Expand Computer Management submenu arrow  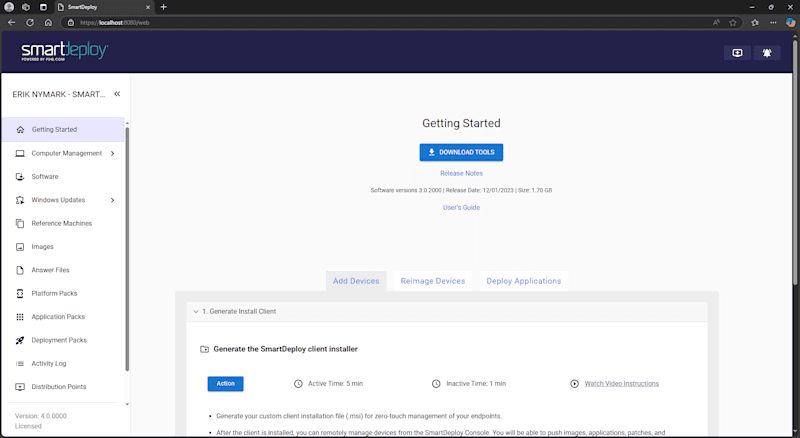[112, 153]
